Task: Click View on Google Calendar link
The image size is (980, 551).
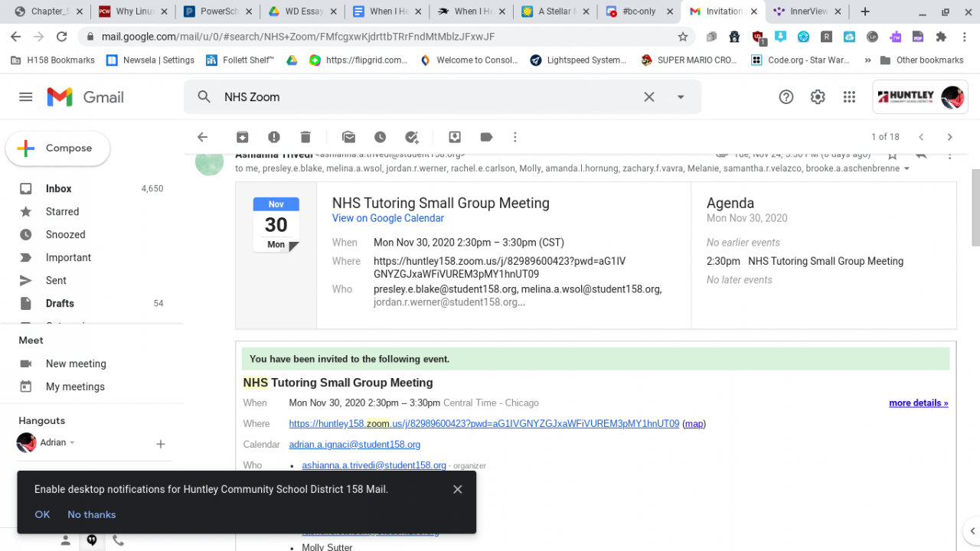Action: [x=388, y=218]
